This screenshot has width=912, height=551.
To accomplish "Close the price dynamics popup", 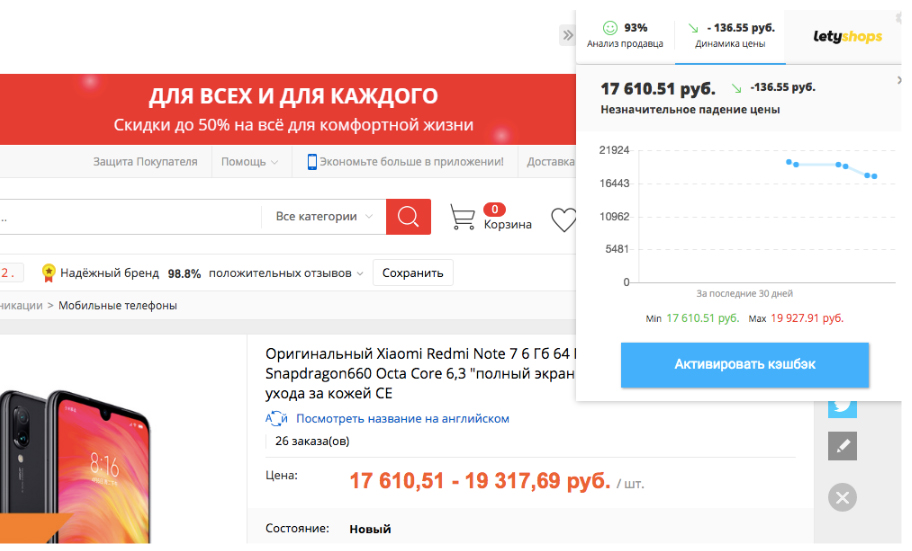I will coord(898,81).
